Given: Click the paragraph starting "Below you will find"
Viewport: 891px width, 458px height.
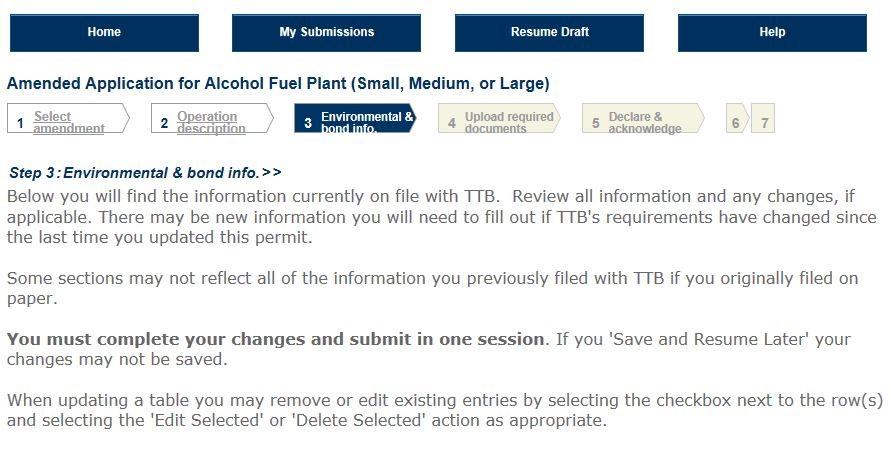Looking at the screenshot, I should coord(441,217).
